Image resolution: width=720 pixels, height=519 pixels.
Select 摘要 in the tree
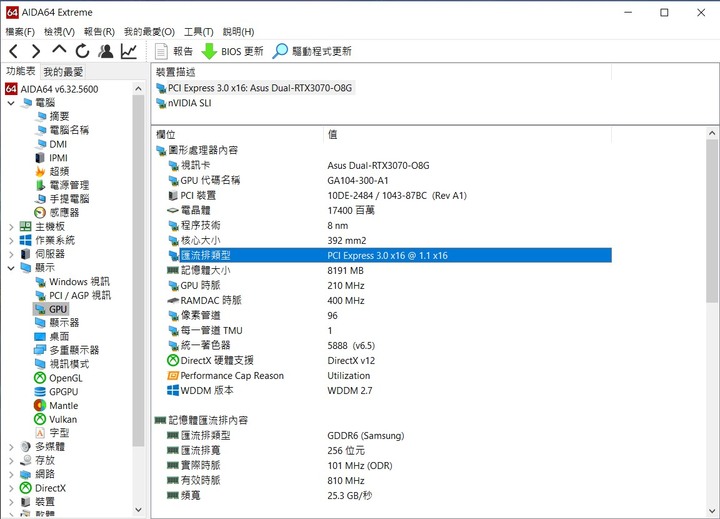tap(59, 117)
